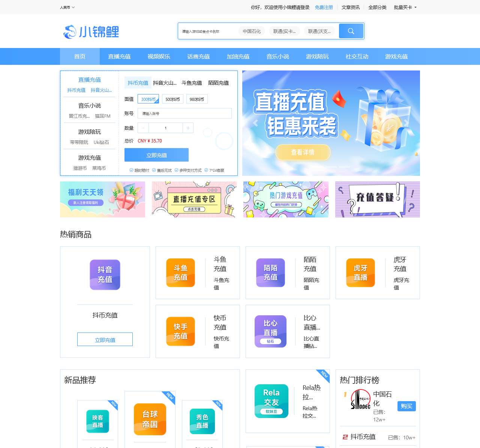480x448 pixels.
Task: Open the 全部分类 menu
Action: (377, 7)
